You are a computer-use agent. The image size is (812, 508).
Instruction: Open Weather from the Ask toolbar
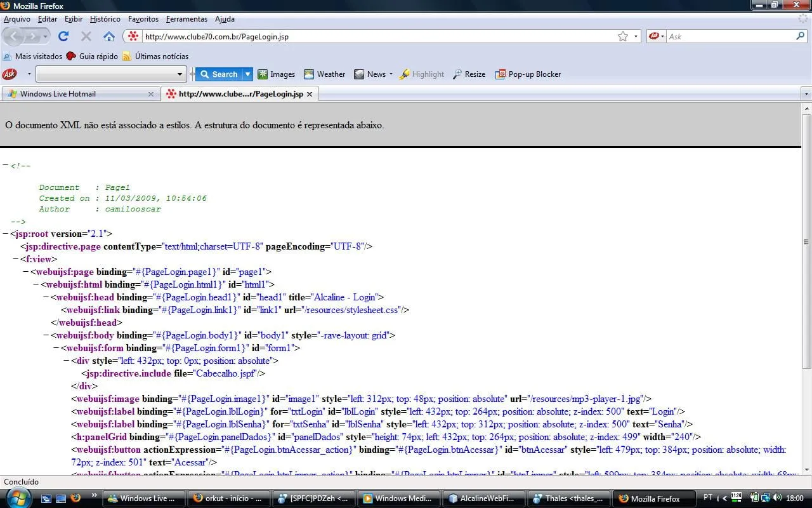point(324,74)
